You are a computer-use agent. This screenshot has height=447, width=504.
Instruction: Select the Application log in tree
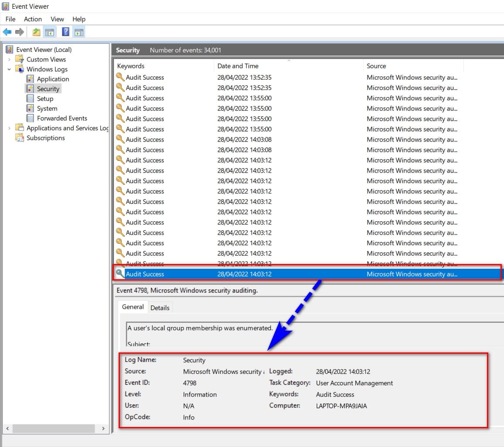tap(53, 79)
